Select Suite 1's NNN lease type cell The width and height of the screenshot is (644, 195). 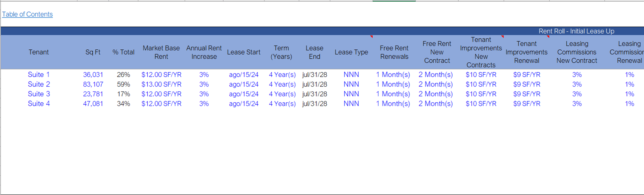351,75
